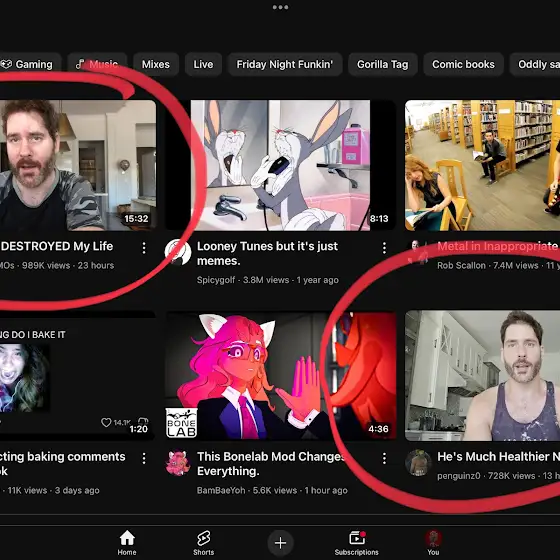Open Rob Scallon channel avatar
This screenshot has height=560, width=560.
[x=418, y=252]
